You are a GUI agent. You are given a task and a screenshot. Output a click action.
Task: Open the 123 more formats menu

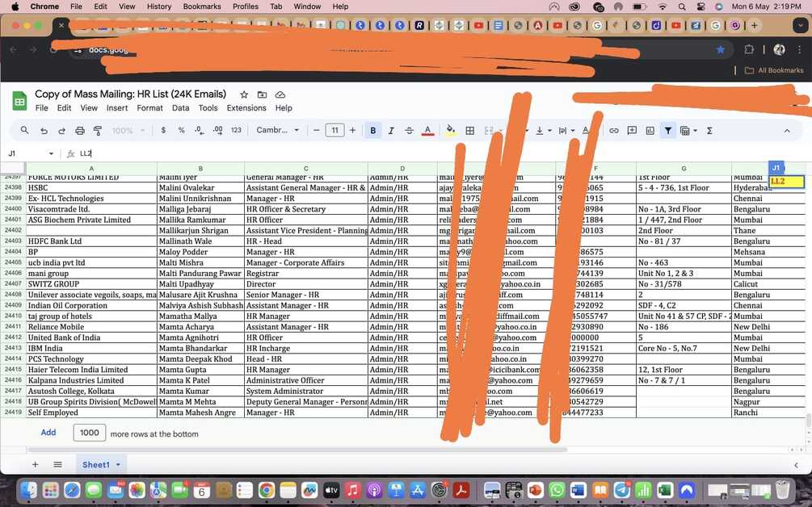coord(236,130)
